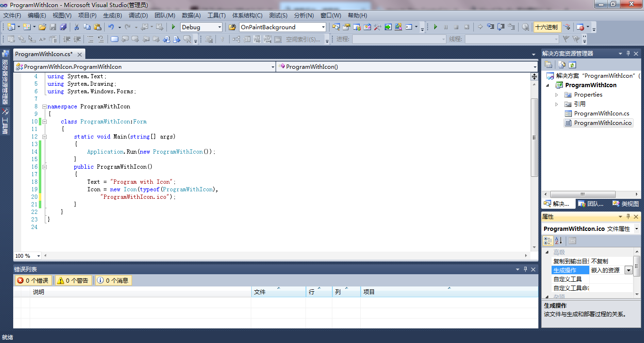Screen dimensions: 644x343
Task: Click the New Project toolbar icon
Action: (11, 27)
